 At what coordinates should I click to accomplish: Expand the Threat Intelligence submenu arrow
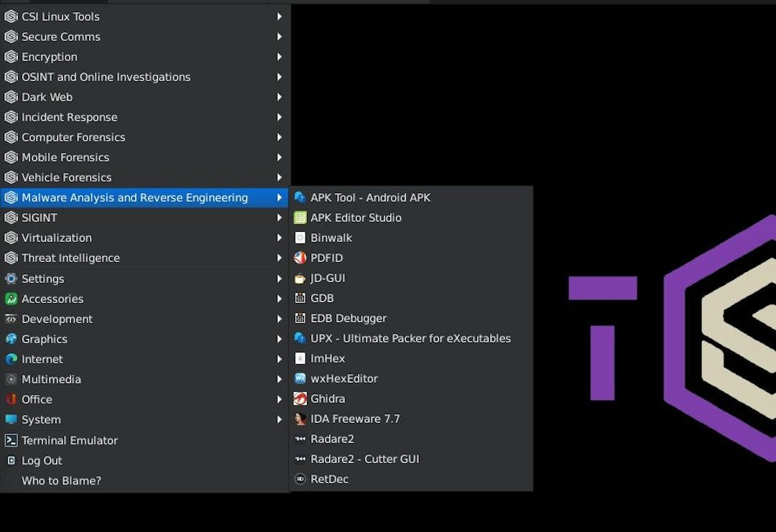tap(280, 258)
